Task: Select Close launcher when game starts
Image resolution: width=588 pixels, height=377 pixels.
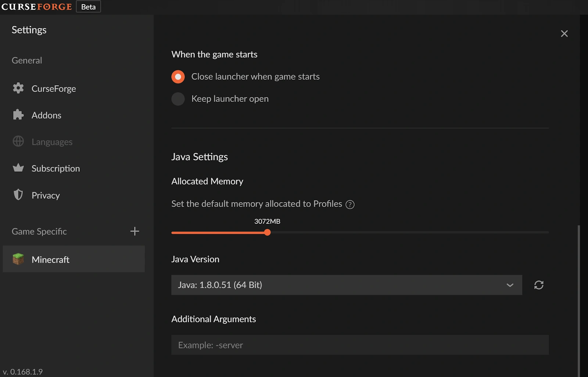Action: [178, 77]
